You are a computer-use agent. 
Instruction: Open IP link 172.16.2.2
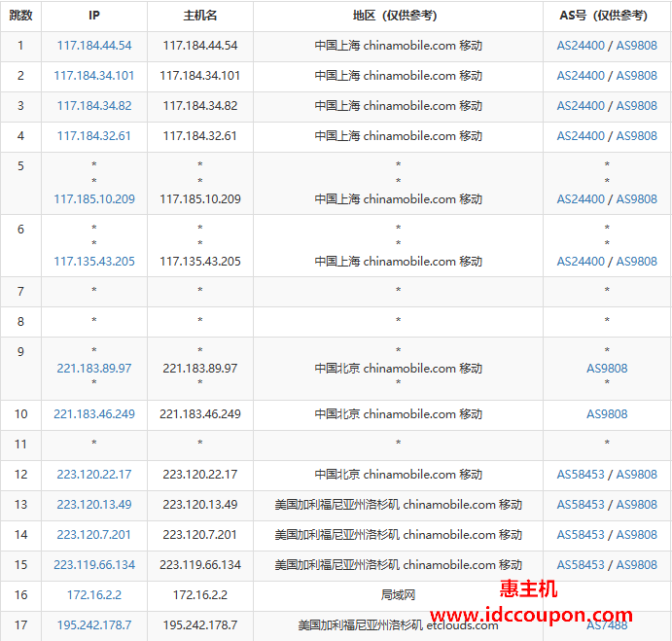[94, 595]
